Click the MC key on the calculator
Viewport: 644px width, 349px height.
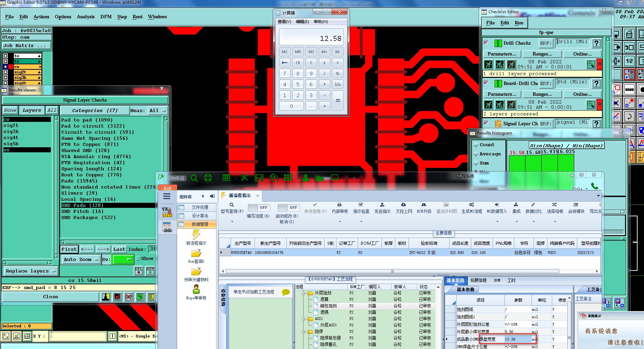pyautogui.click(x=285, y=52)
